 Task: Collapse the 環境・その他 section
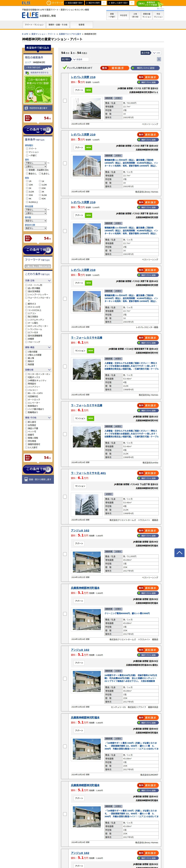[38, 418]
